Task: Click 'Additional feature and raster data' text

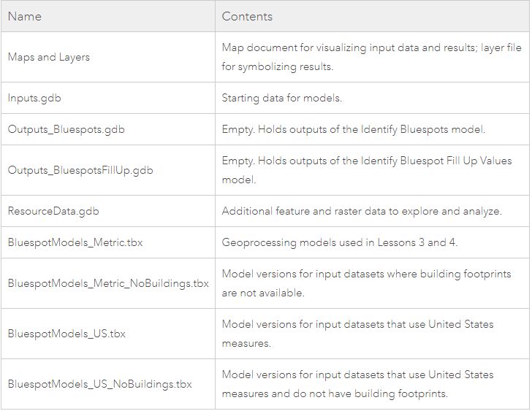Action: [x=362, y=211]
